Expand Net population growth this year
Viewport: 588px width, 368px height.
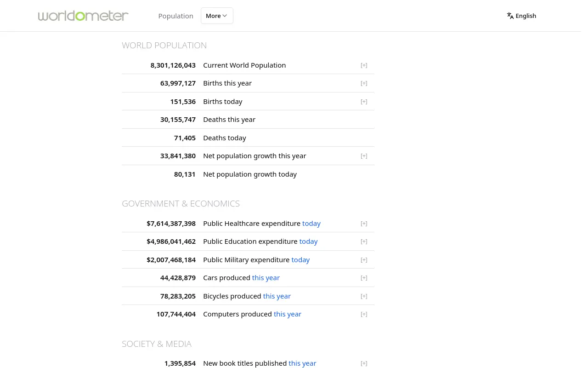364,156
